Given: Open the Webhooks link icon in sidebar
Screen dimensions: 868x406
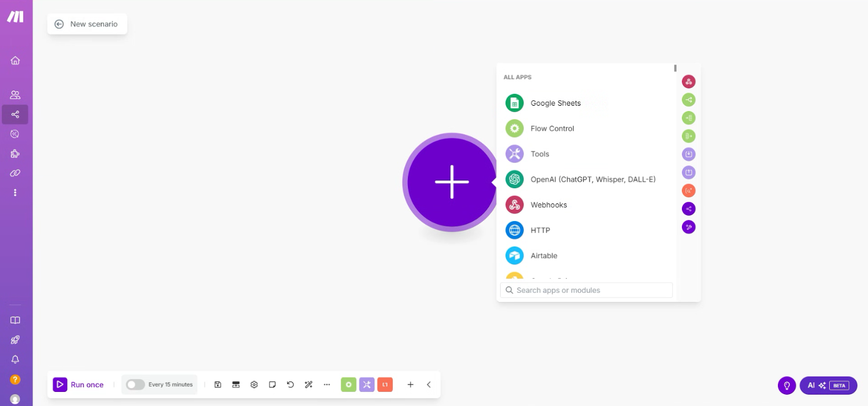Looking at the screenshot, I should click(x=15, y=173).
